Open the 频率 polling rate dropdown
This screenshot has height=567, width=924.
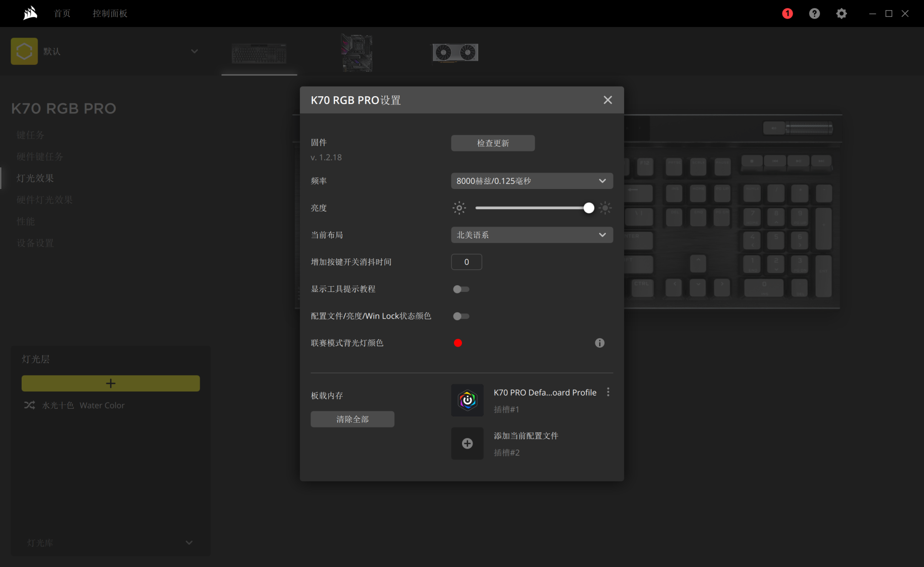coord(531,181)
